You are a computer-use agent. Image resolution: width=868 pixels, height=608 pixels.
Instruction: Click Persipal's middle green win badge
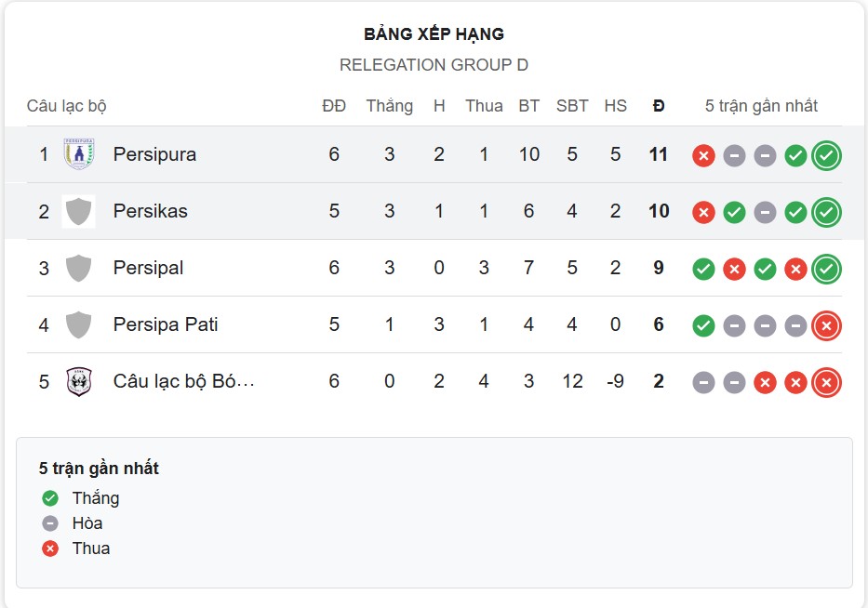[x=765, y=268]
